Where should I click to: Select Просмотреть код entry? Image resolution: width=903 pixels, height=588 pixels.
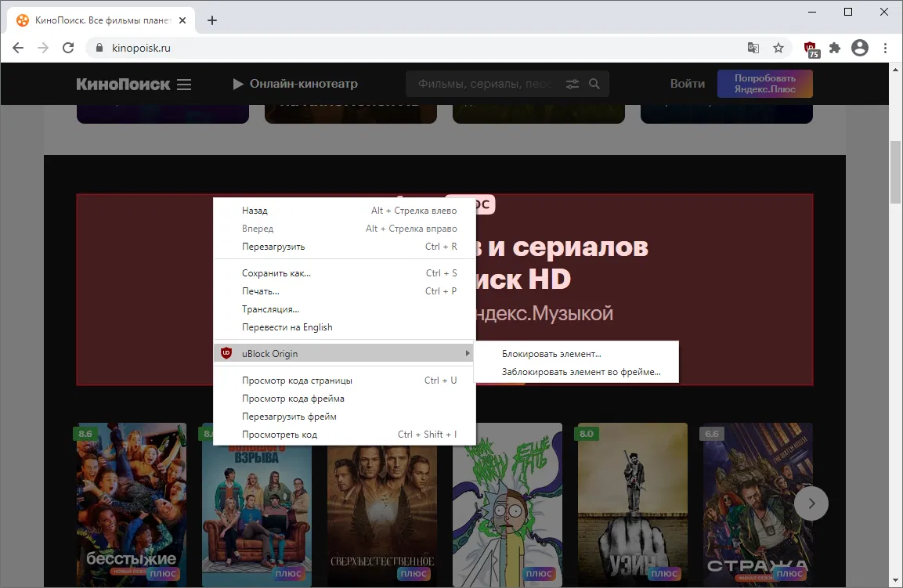coord(345,435)
